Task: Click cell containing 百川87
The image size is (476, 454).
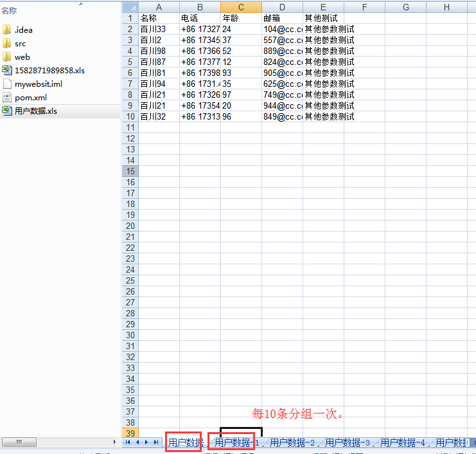Action: 159,62
